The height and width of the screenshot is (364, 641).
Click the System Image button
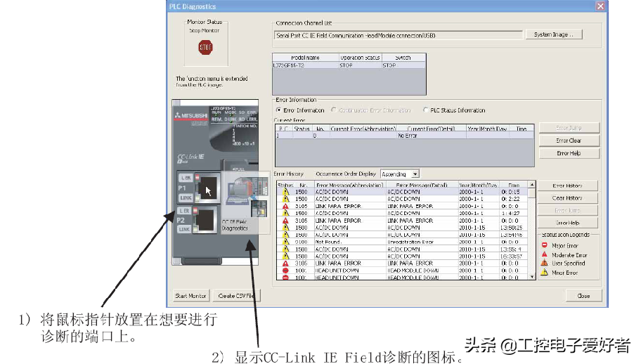pos(553,34)
